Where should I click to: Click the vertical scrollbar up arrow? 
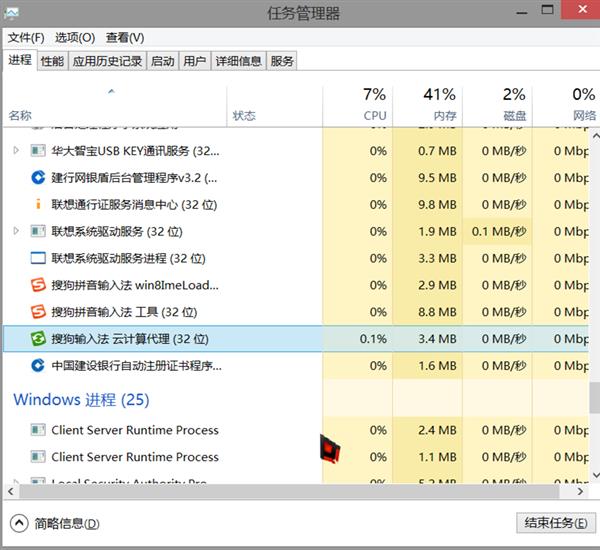click(595, 135)
